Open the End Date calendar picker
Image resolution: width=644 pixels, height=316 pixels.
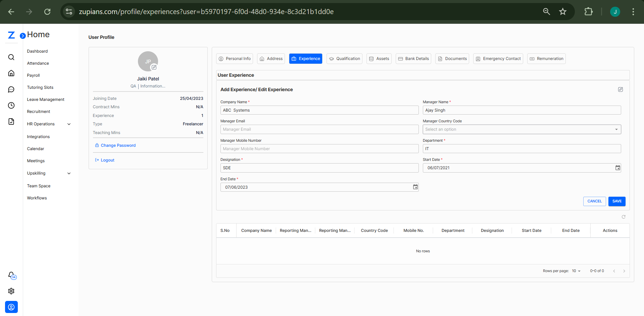coord(415,187)
